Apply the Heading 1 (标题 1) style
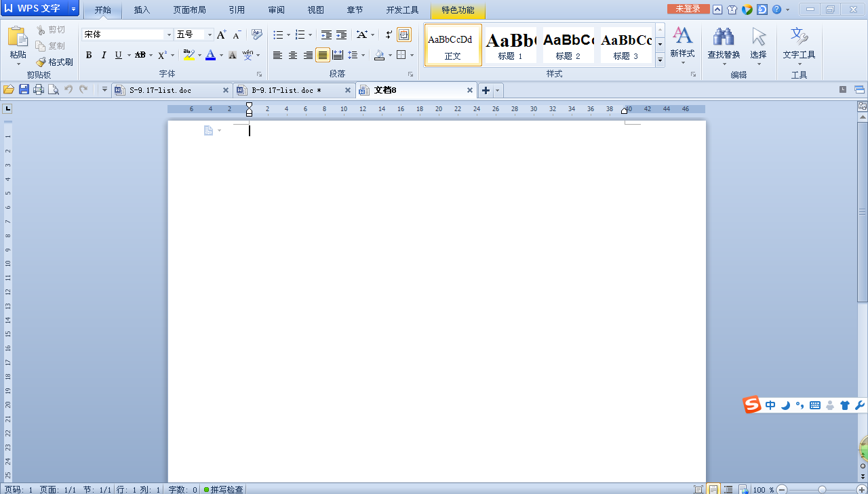The image size is (868, 494). pyautogui.click(x=511, y=45)
